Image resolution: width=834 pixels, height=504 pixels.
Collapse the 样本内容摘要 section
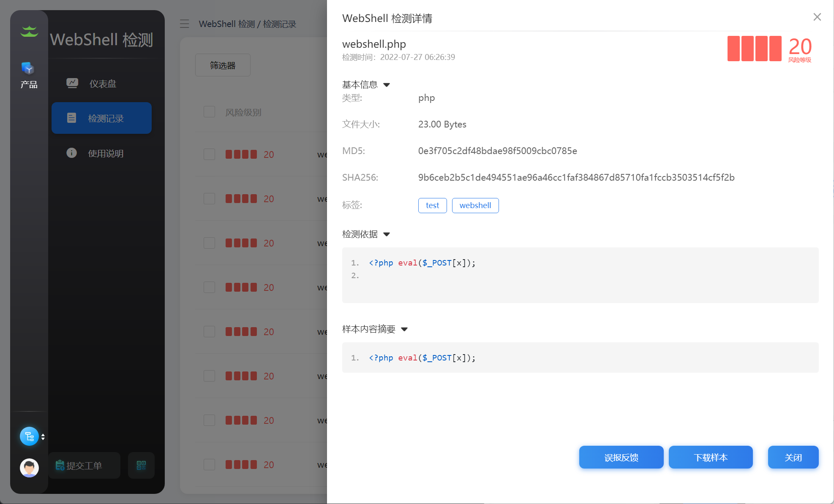pos(404,329)
